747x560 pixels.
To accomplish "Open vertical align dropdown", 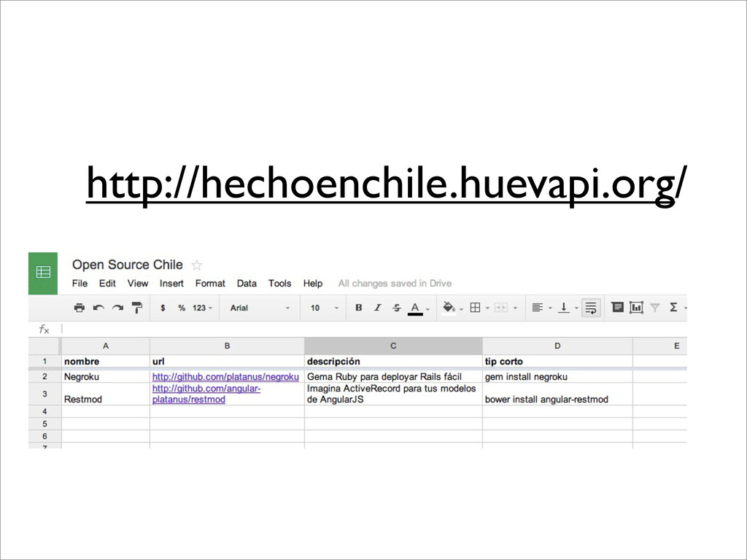I will click(x=568, y=308).
